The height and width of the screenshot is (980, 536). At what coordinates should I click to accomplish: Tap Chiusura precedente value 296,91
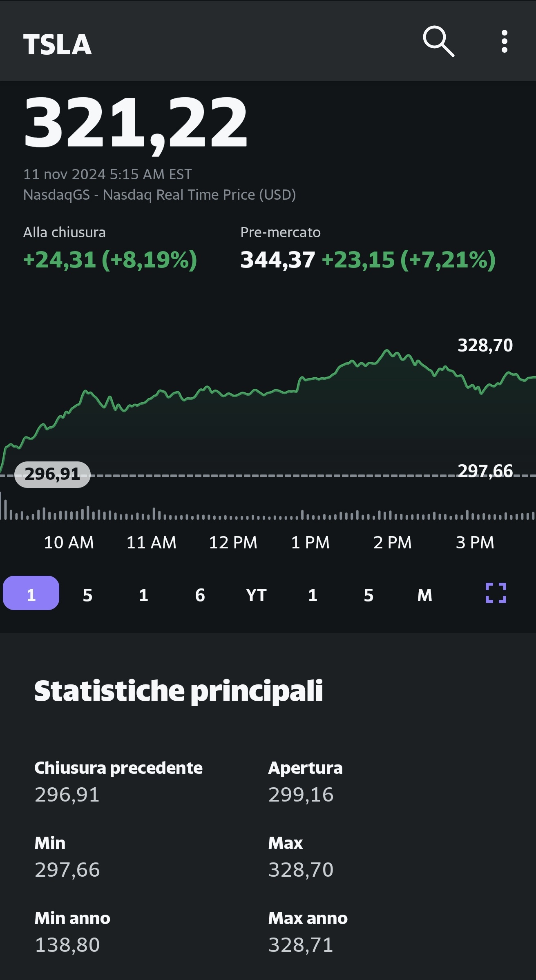coord(67,795)
